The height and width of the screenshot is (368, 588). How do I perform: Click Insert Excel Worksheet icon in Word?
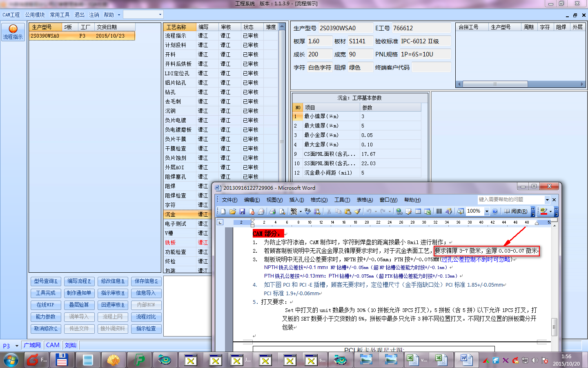(428, 211)
